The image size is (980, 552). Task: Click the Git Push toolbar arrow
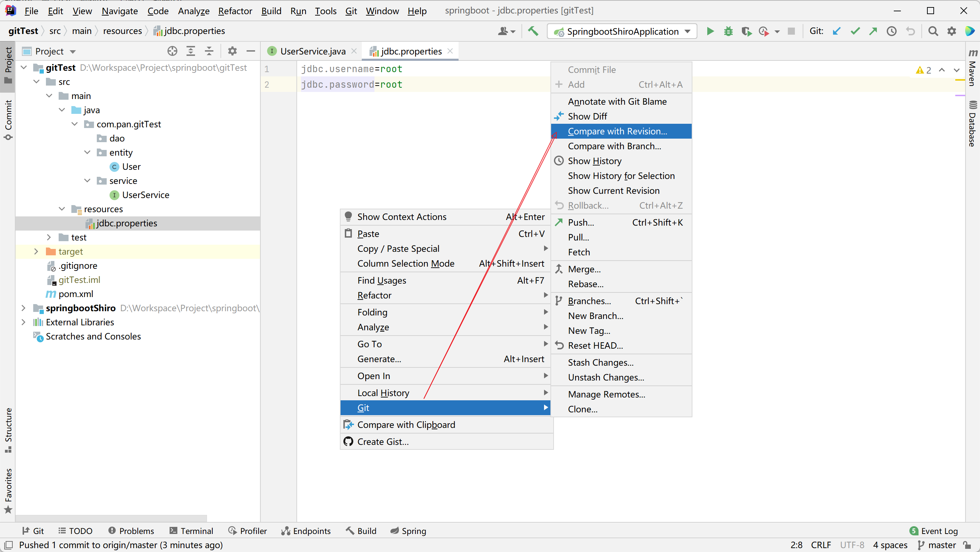[x=873, y=31]
